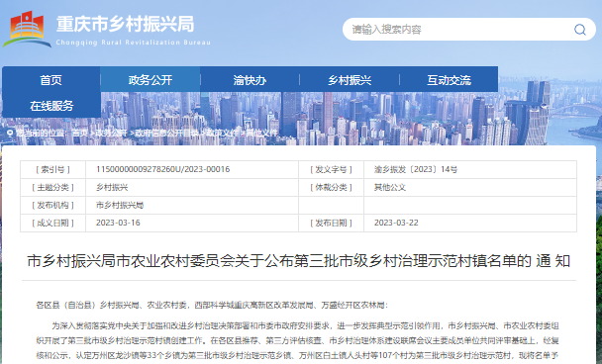
Task: Follow the 政务公开 breadcrumb link
Action: coord(111,134)
